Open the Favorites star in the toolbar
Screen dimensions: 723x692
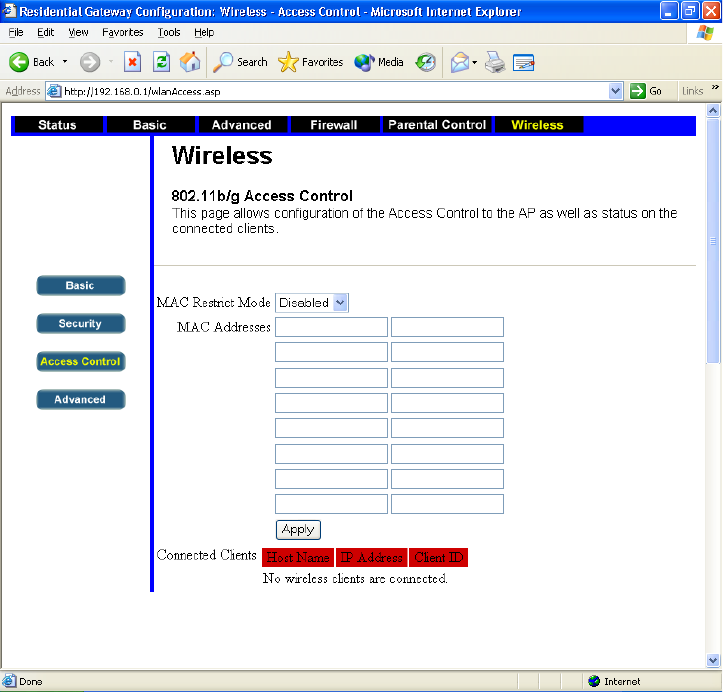310,62
